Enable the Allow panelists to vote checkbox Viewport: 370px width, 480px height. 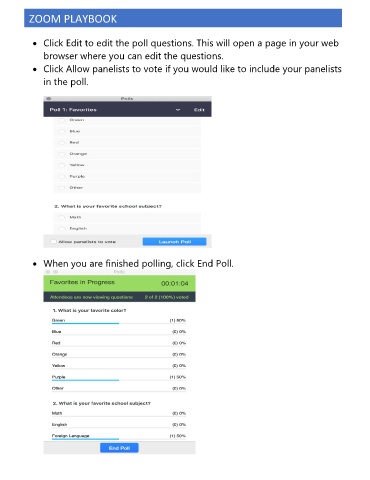pyautogui.click(x=54, y=242)
